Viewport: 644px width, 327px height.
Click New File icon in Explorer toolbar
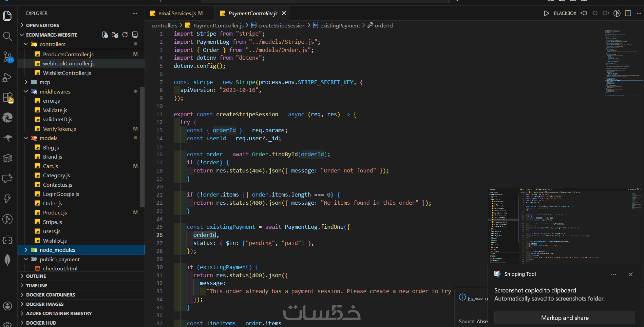click(x=105, y=35)
